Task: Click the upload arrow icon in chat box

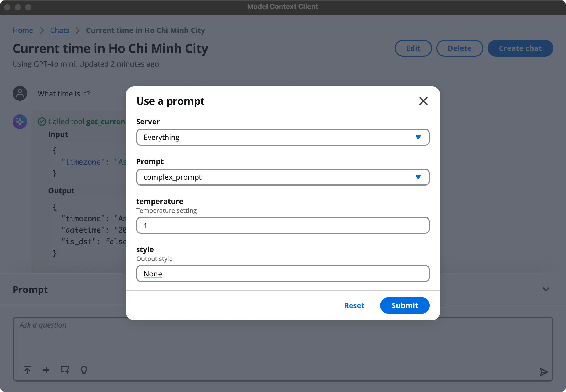Action: (x=27, y=370)
